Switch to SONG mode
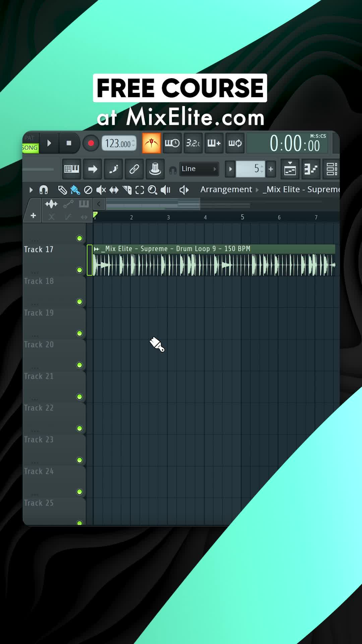This screenshot has width=362, height=644. point(30,148)
